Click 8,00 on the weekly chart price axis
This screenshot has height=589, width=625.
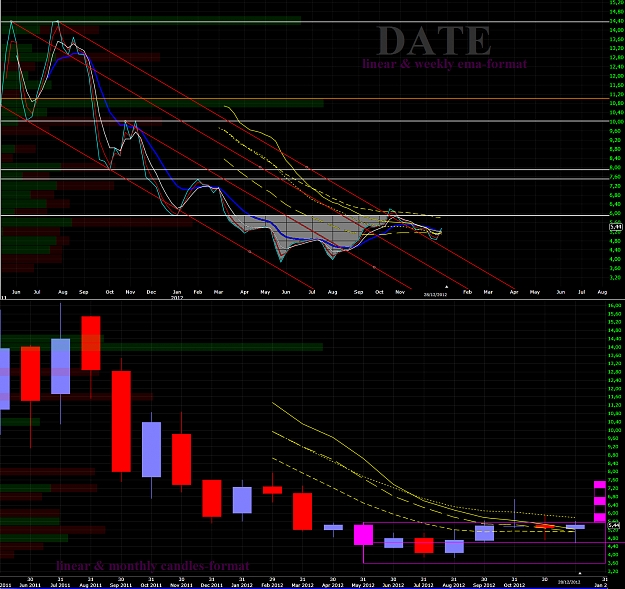(615, 167)
